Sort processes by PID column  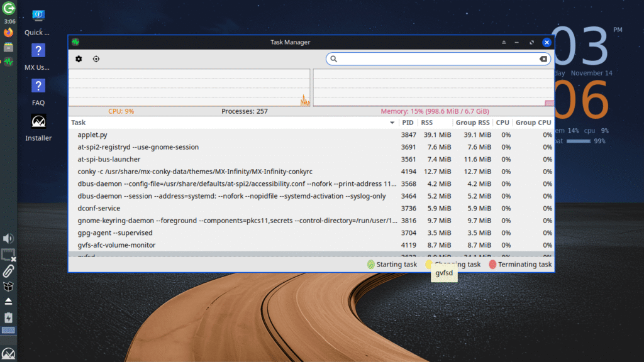(408, 123)
